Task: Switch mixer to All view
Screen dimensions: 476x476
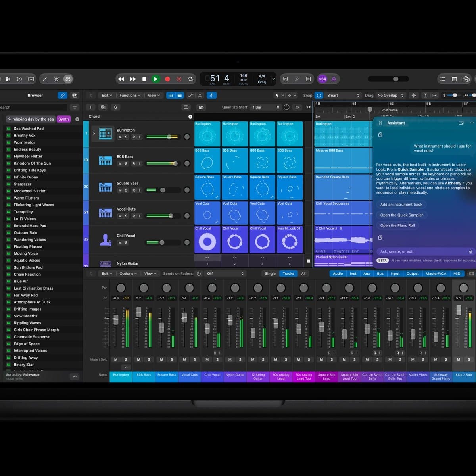Action: 303,273
